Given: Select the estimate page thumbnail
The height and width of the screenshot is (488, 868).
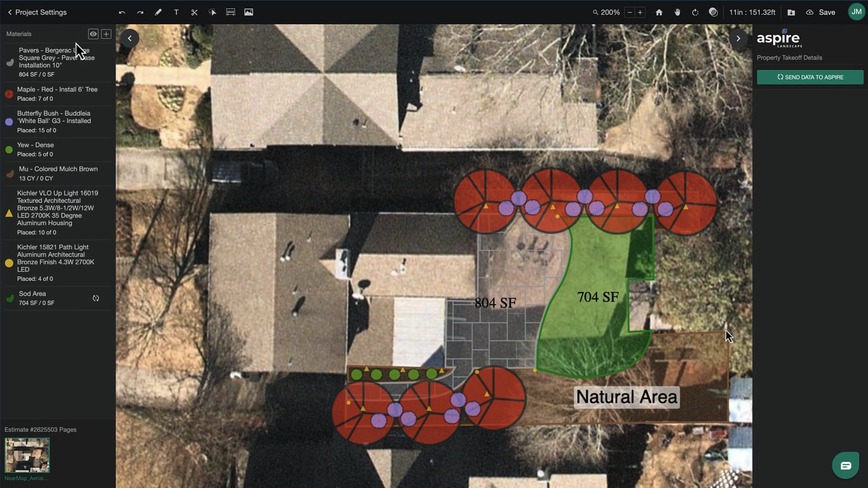Looking at the screenshot, I should [x=27, y=455].
